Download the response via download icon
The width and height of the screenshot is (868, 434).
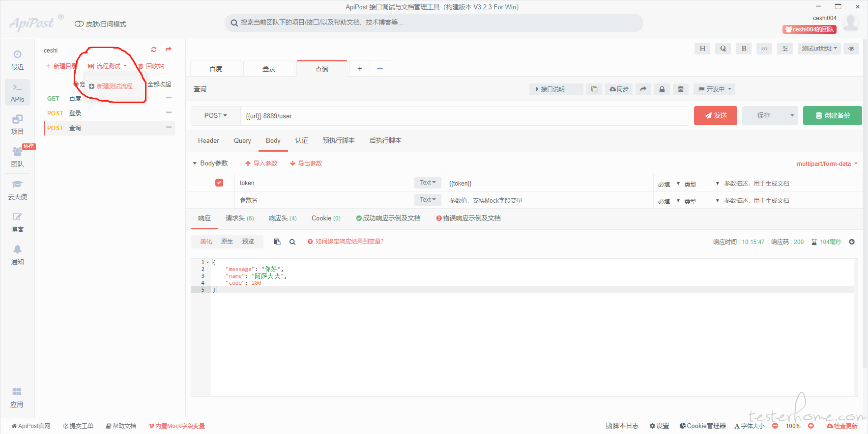[852, 242]
